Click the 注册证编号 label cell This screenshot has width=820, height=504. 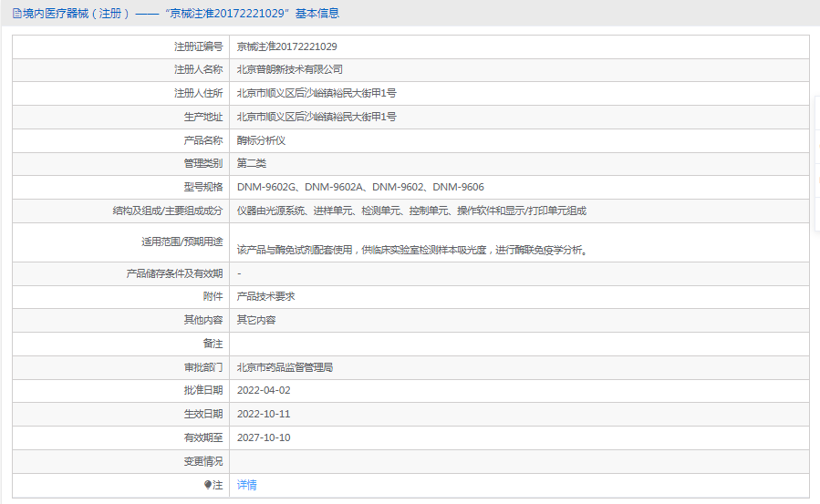tap(120, 46)
